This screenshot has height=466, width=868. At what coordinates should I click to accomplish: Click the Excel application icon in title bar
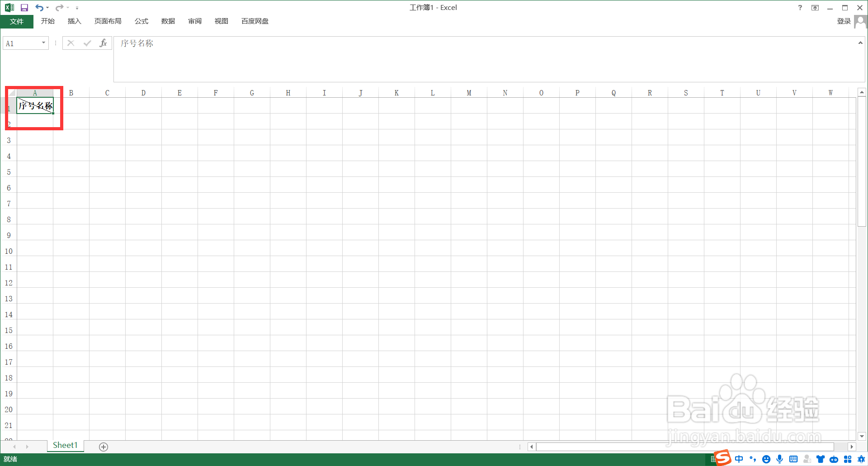(x=9, y=8)
